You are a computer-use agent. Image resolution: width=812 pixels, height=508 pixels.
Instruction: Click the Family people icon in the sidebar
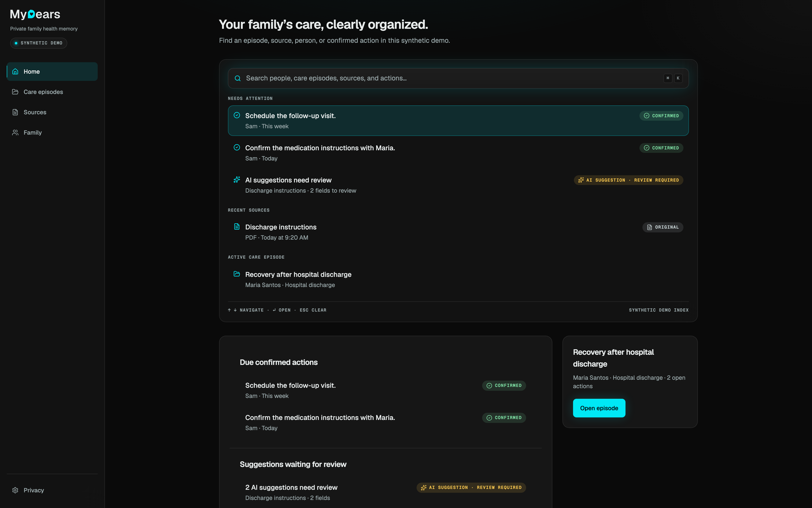(x=15, y=132)
